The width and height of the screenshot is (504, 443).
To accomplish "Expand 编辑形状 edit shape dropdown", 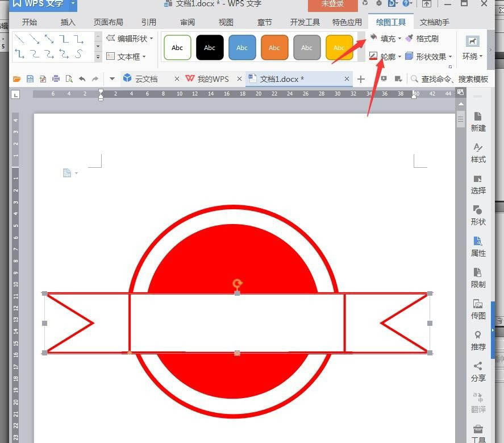I will [151, 38].
